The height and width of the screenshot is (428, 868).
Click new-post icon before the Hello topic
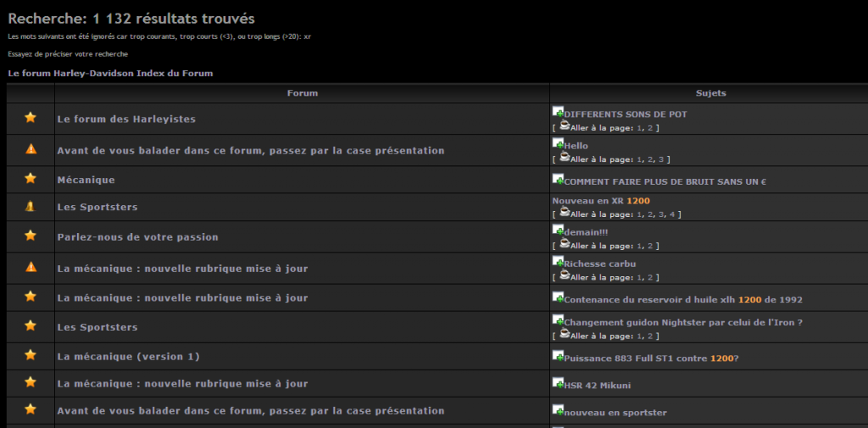558,144
